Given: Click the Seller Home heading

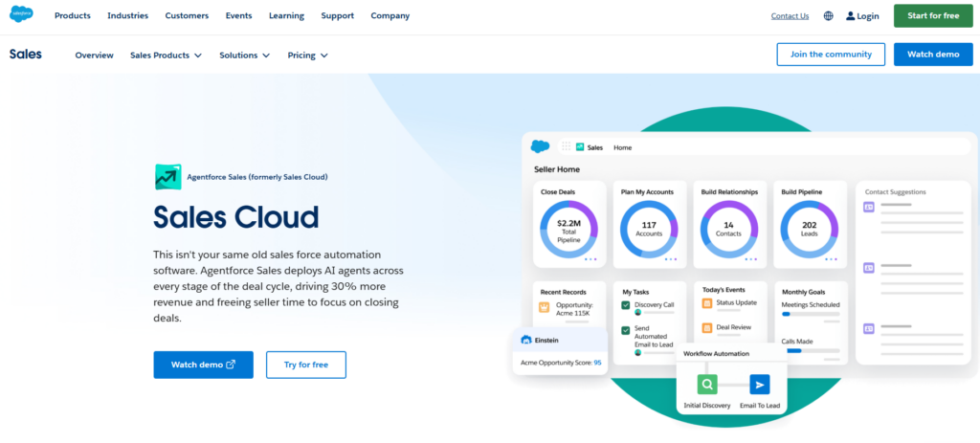Looking at the screenshot, I should coord(557,169).
